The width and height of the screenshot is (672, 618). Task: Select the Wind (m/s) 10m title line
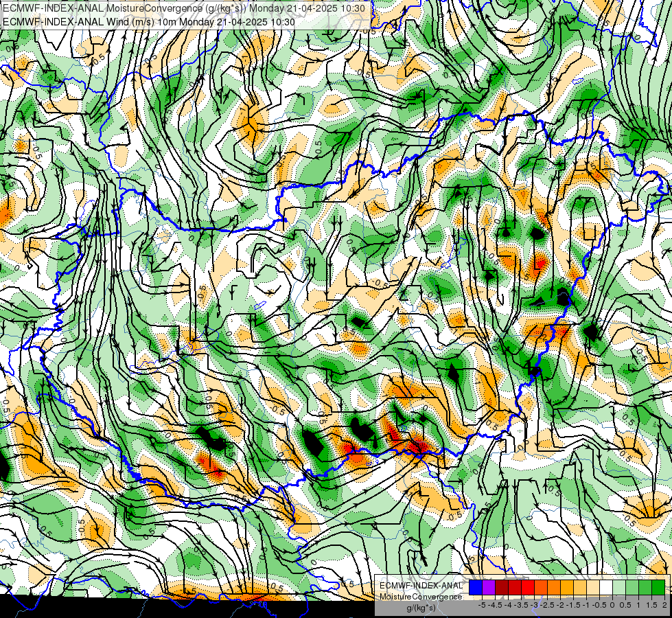click(x=149, y=21)
